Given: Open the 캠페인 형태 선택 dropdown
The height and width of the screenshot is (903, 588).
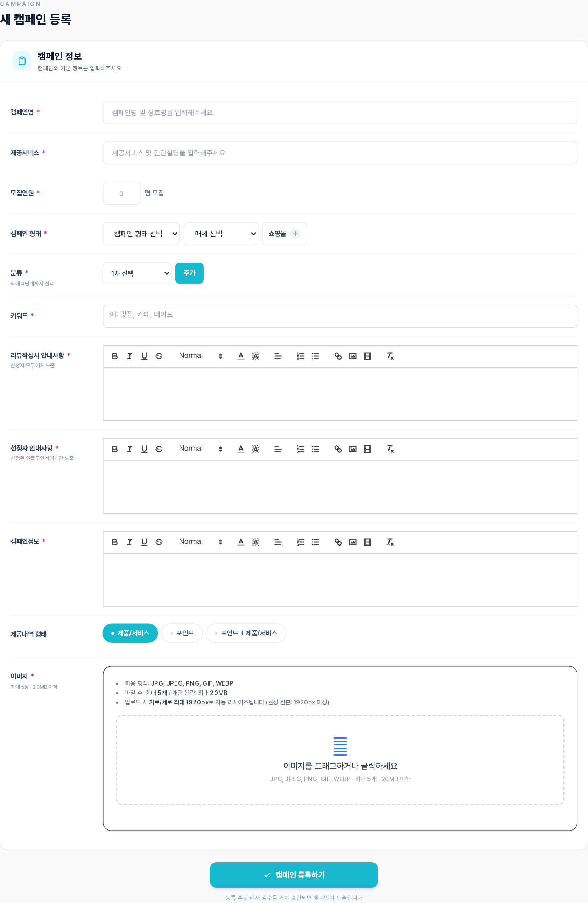Looking at the screenshot, I should tap(141, 234).
